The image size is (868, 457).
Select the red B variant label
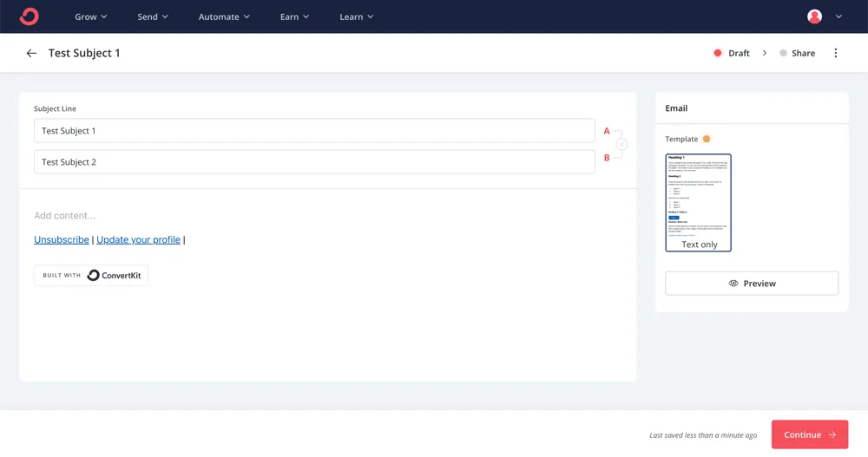tap(607, 158)
